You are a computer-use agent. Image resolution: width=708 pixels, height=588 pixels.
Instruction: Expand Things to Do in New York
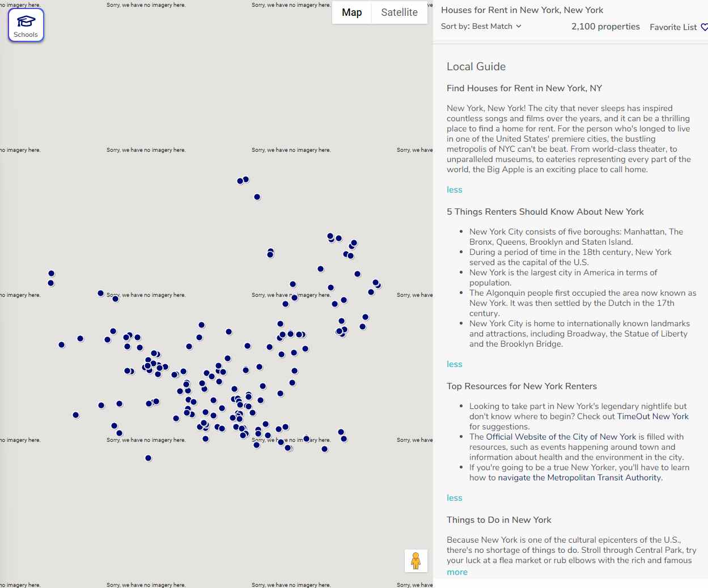(457, 572)
